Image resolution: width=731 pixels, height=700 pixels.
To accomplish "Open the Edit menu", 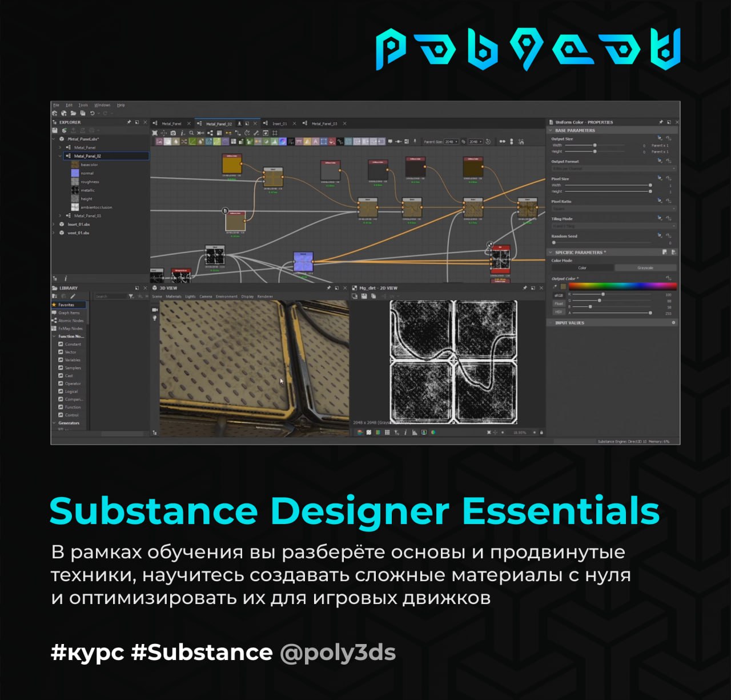I will coord(69,105).
